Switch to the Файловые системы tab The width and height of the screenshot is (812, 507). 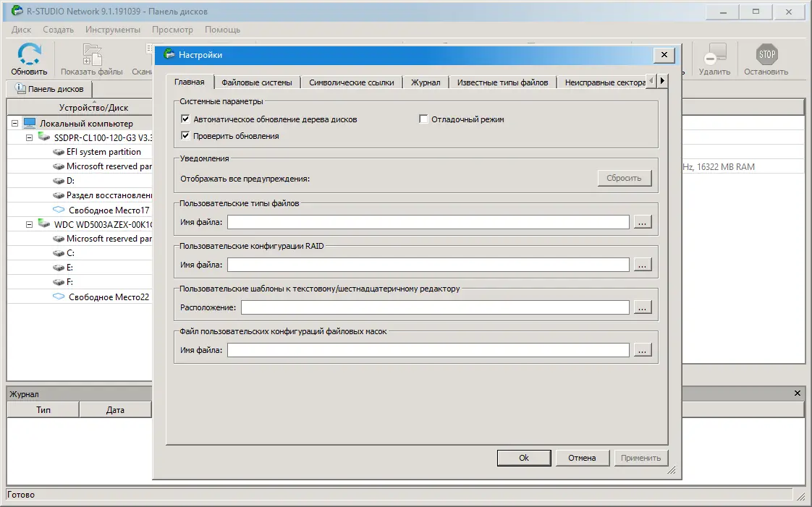click(x=257, y=82)
